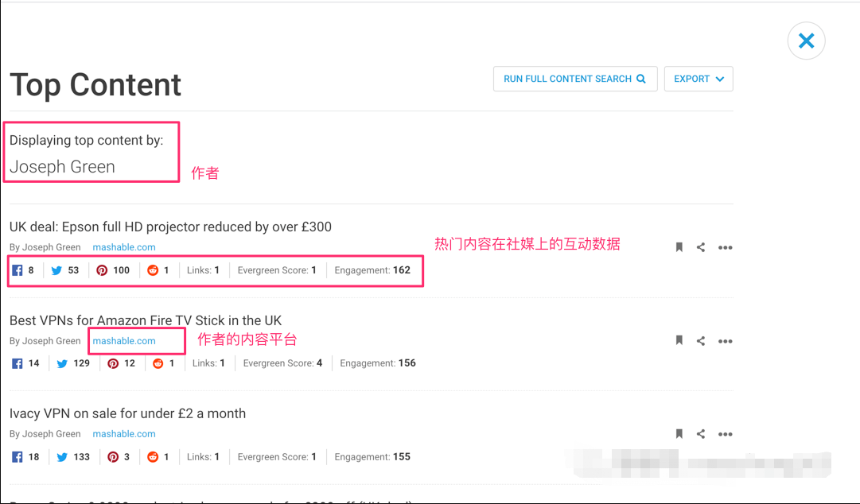
Task: Share the Epson projector article
Action: (x=701, y=247)
